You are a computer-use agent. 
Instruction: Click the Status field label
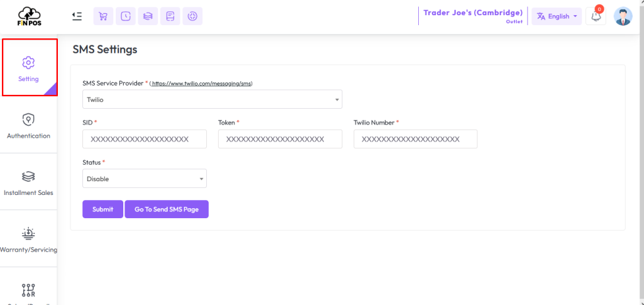pos(92,162)
